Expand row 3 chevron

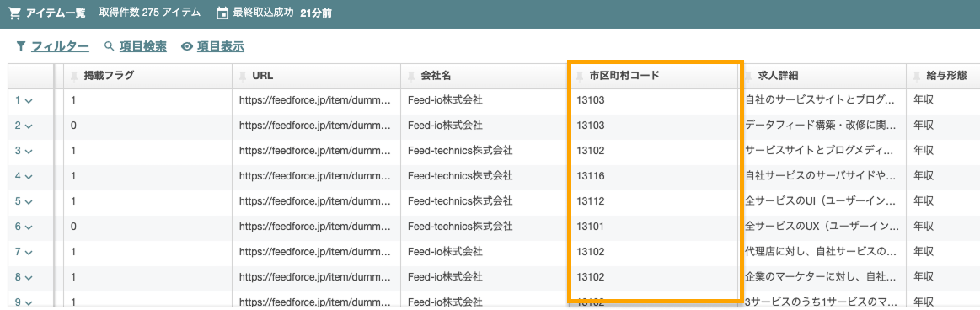coord(29,151)
